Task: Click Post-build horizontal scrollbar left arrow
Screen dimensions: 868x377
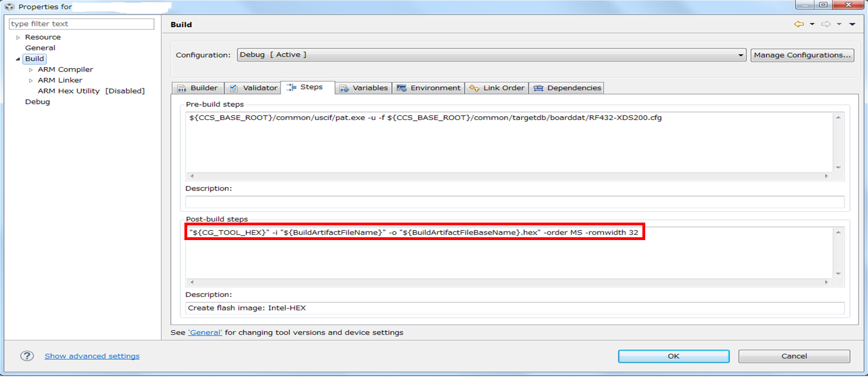Action: click(191, 282)
